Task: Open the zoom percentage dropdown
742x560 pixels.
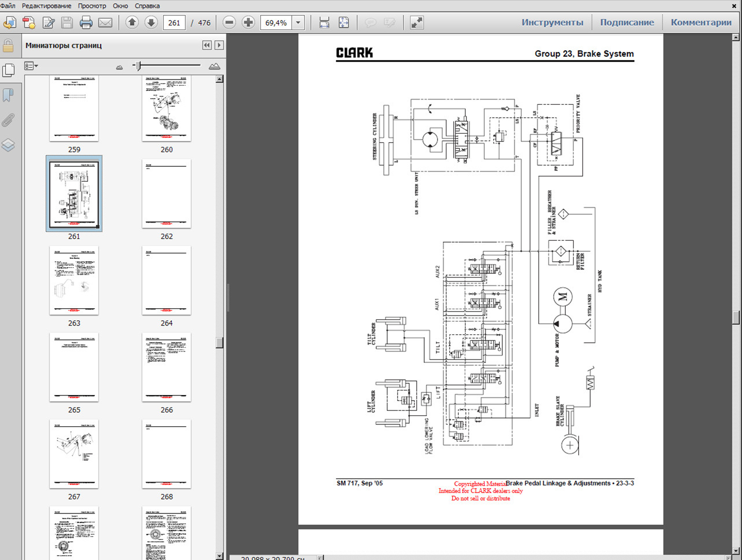Action: pyautogui.click(x=298, y=23)
